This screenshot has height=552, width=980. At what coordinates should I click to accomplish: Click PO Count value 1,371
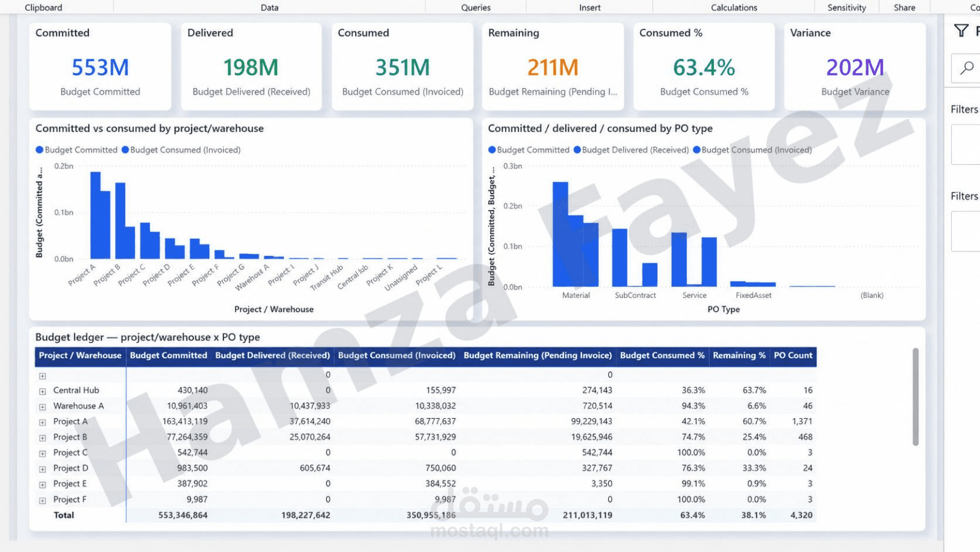pyautogui.click(x=802, y=421)
